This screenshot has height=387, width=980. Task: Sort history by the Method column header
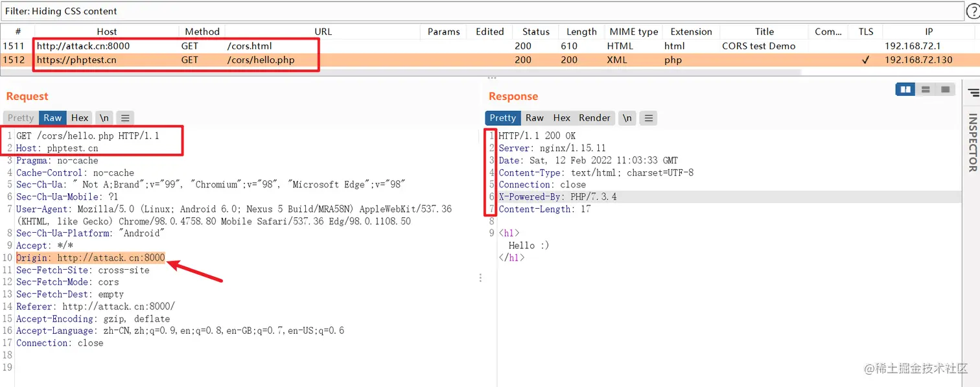[x=202, y=31]
